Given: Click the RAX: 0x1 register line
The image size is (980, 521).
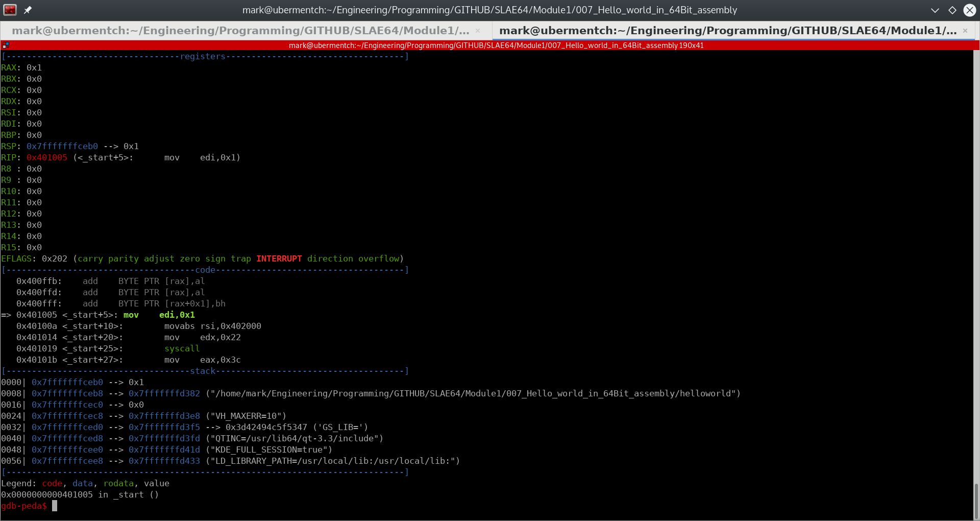Looking at the screenshot, I should point(21,67).
